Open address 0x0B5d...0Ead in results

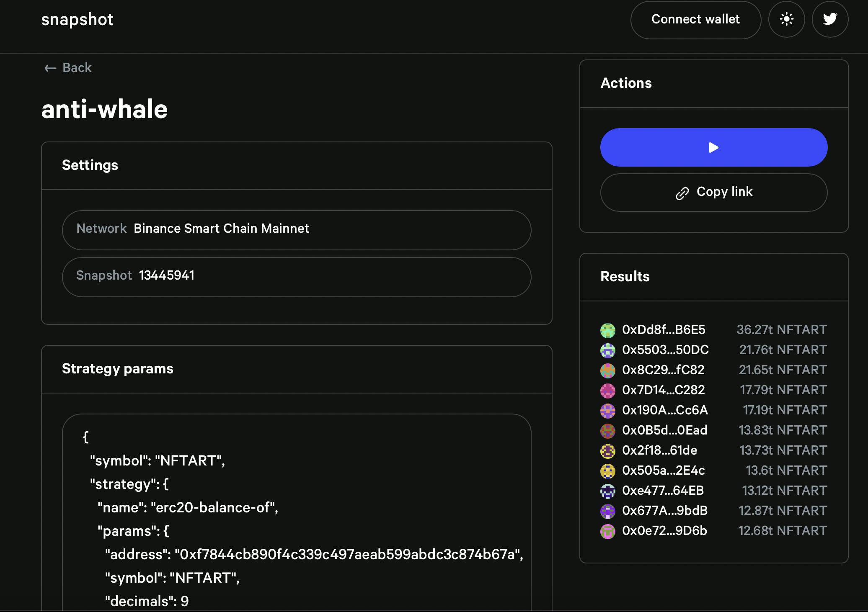[x=664, y=430]
